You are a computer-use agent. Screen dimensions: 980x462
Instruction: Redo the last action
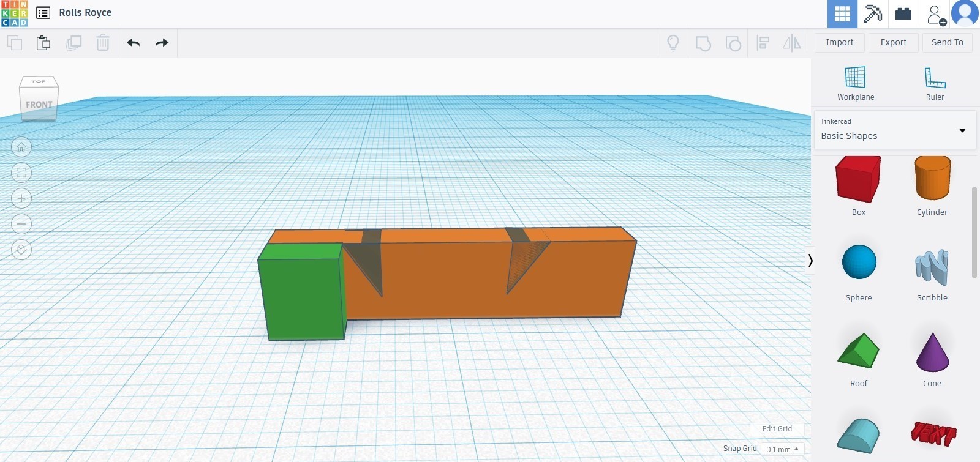click(x=162, y=43)
